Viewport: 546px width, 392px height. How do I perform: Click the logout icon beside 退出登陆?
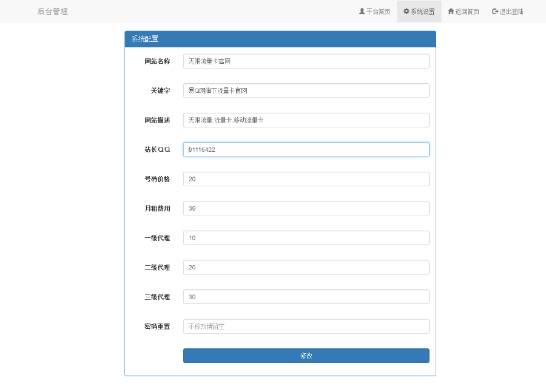tap(495, 12)
